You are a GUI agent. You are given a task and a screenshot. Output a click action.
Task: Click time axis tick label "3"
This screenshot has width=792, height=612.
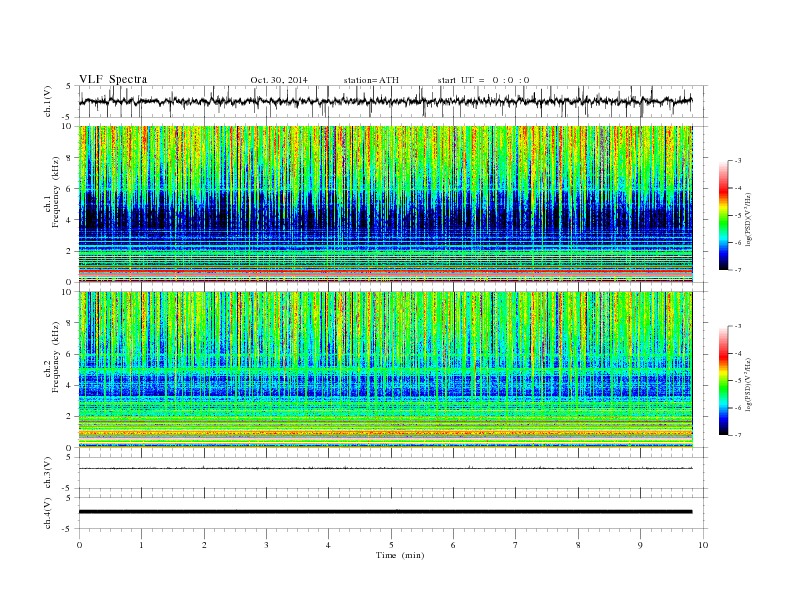(x=266, y=545)
